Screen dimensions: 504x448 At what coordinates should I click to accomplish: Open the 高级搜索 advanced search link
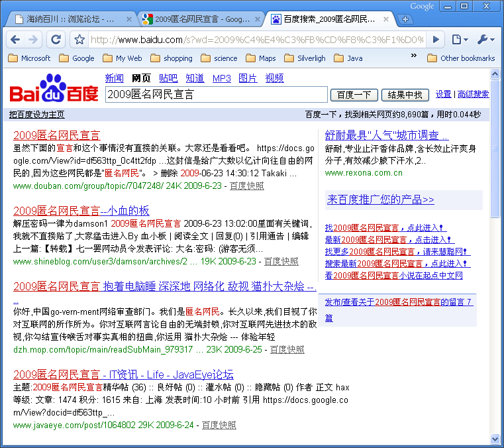473,94
